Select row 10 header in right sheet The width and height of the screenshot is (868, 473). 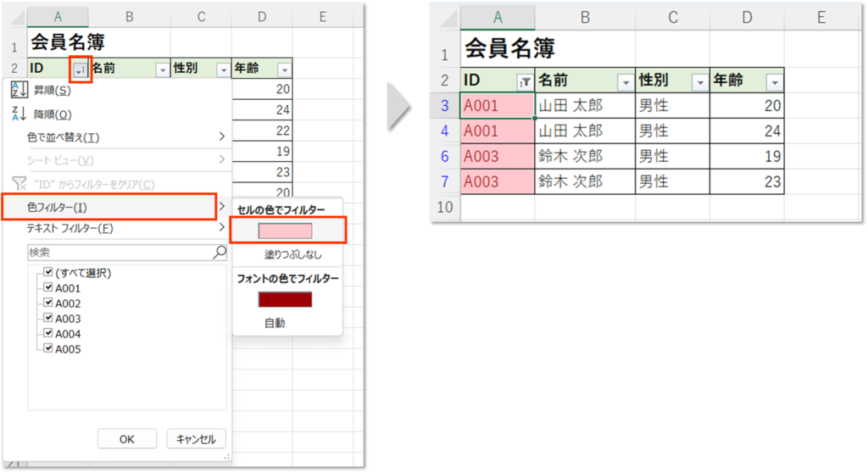click(x=445, y=207)
